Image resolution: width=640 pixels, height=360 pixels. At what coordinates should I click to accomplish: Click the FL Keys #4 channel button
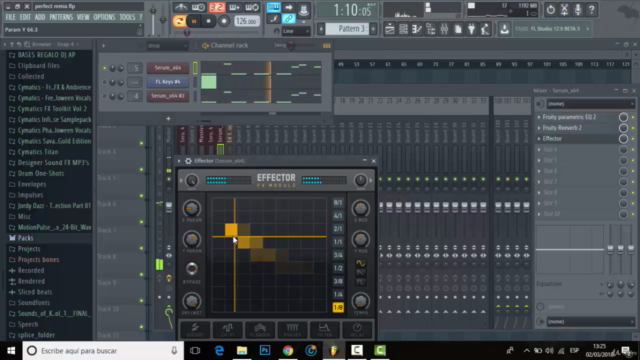pos(167,82)
